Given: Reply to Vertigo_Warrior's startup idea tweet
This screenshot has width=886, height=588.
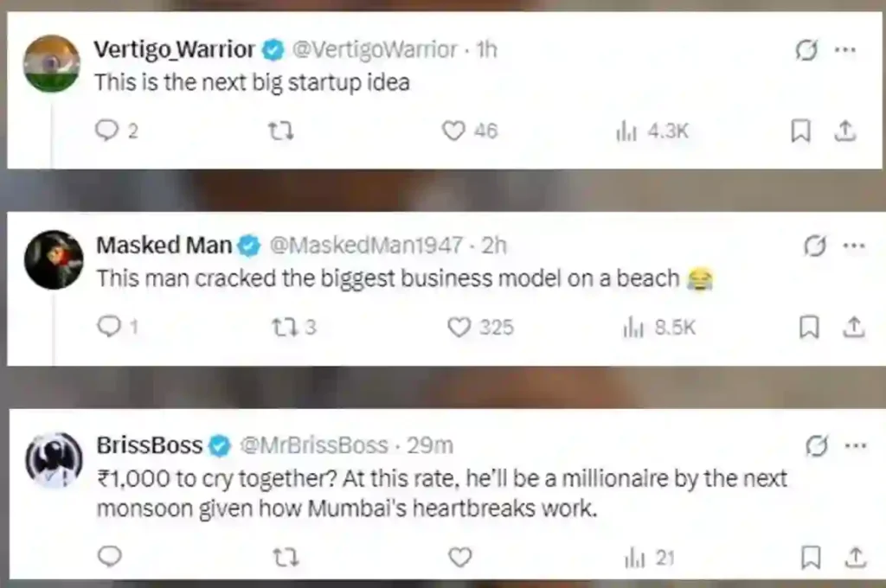Looking at the screenshot, I should [106, 131].
